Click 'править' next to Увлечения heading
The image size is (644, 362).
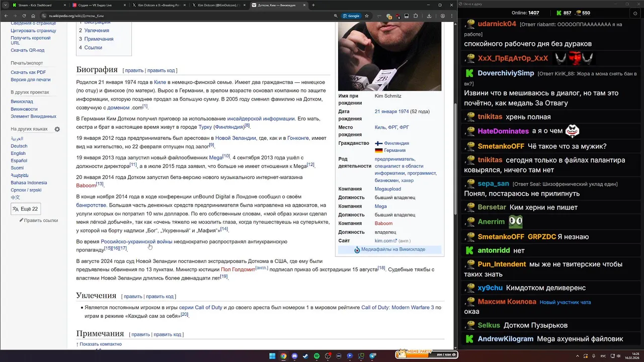(133, 296)
